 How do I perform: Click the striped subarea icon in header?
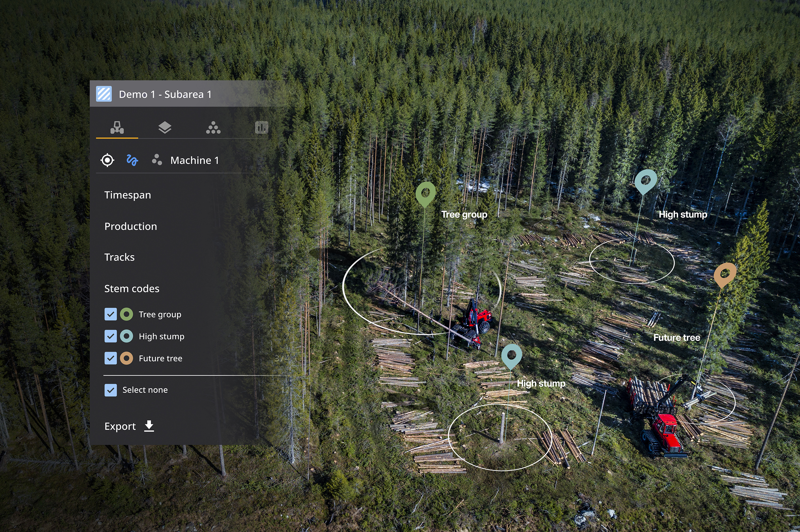[x=104, y=94]
